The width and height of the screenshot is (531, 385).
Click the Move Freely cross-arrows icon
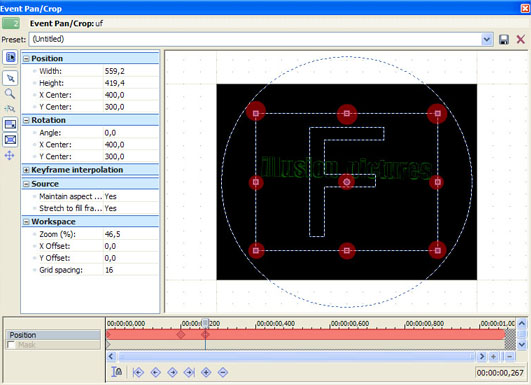pyautogui.click(x=9, y=155)
